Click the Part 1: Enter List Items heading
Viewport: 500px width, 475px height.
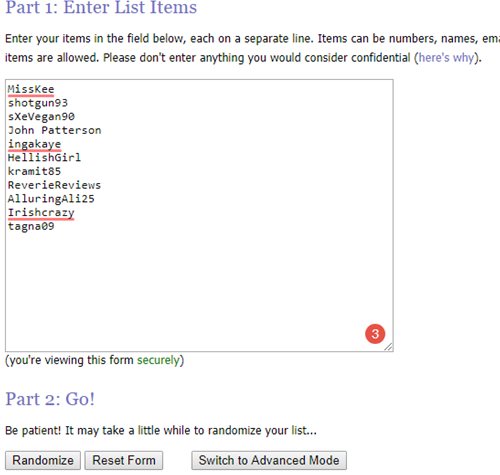coord(101,7)
